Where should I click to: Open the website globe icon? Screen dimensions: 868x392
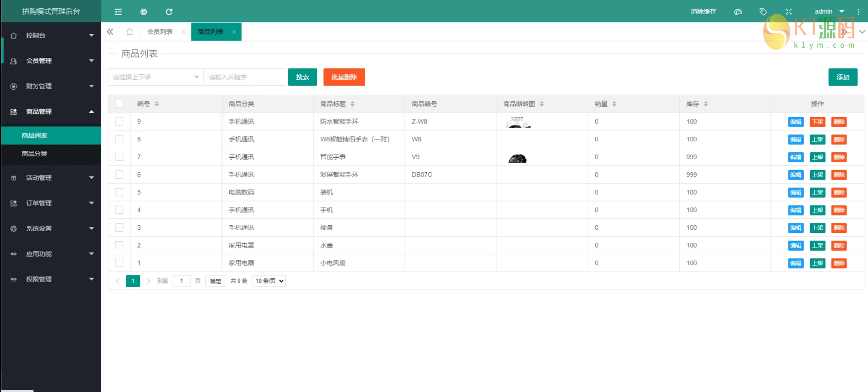click(x=144, y=12)
